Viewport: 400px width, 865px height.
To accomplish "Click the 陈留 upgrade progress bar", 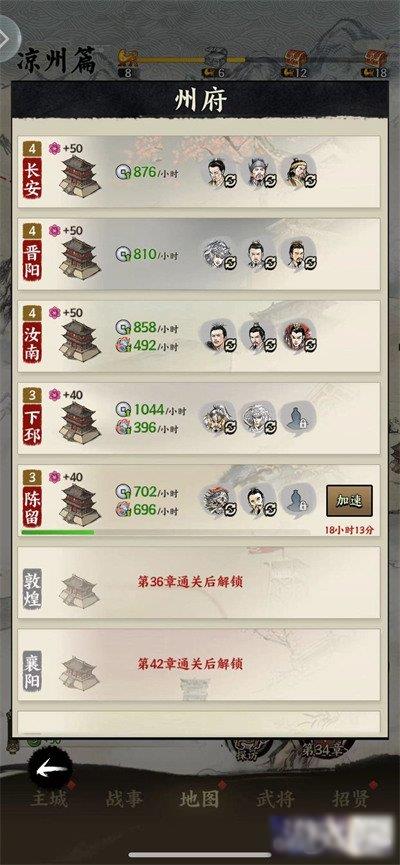I will click(x=166, y=532).
